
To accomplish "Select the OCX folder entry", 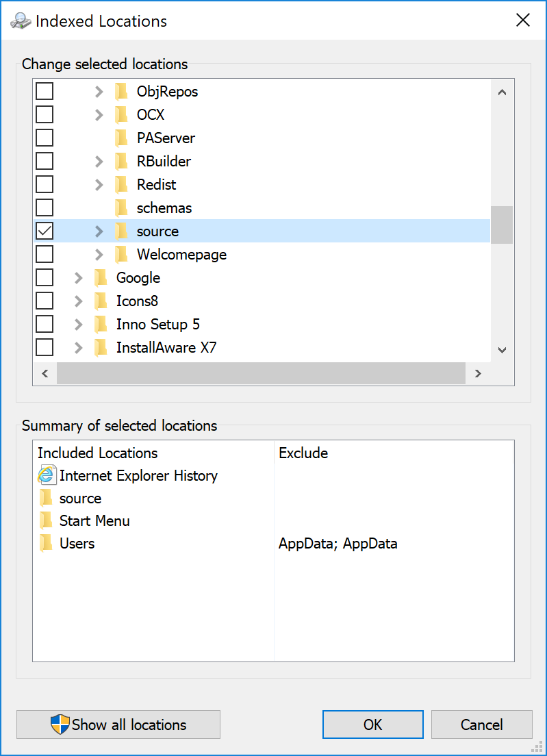I will pos(151,114).
